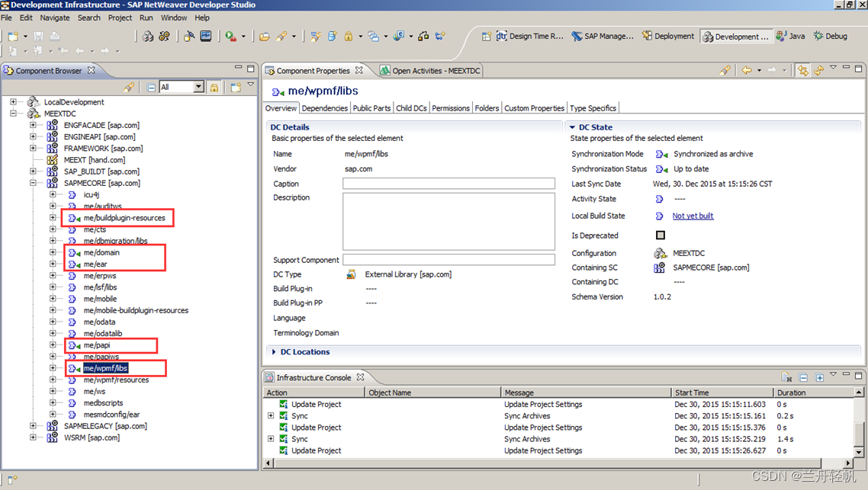Click the sync toggle icon in Component Properties toolbar
Screen dimensions: 868x490
click(802, 70)
